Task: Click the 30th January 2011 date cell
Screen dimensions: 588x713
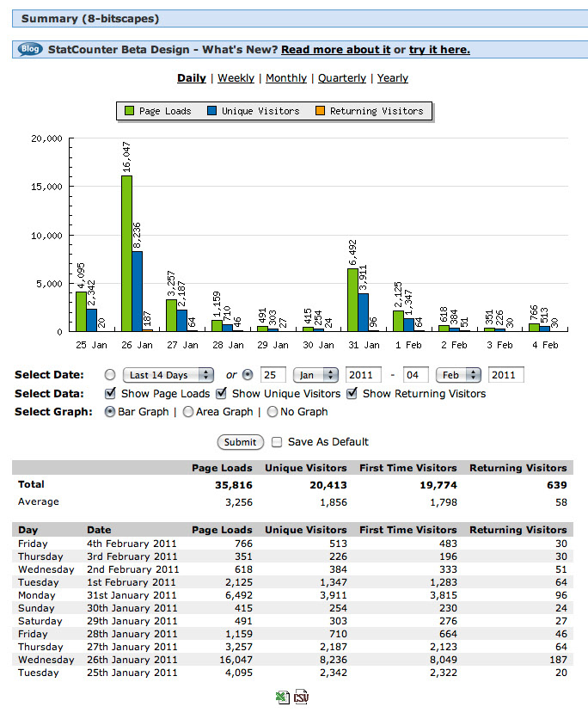Action: (x=132, y=608)
